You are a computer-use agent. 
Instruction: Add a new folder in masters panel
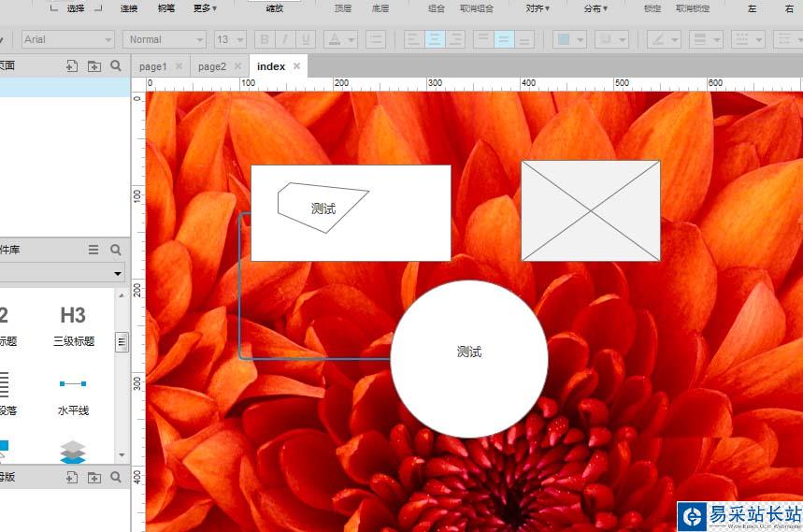click(x=94, y=477)
